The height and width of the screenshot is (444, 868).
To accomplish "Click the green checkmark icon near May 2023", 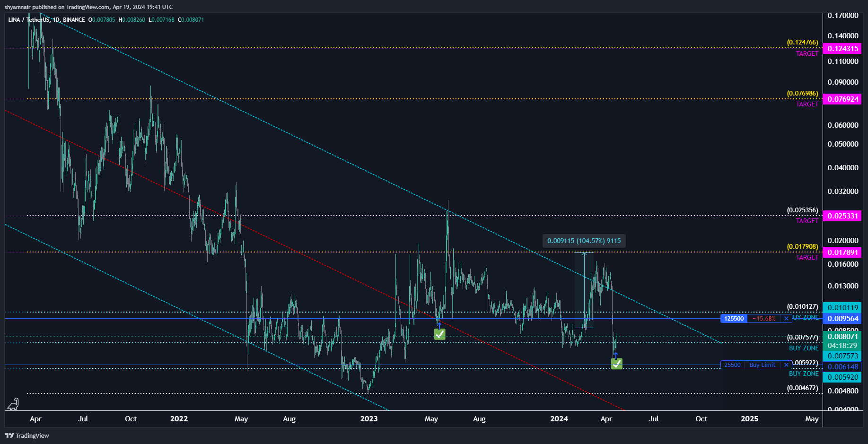I will 439,334.
